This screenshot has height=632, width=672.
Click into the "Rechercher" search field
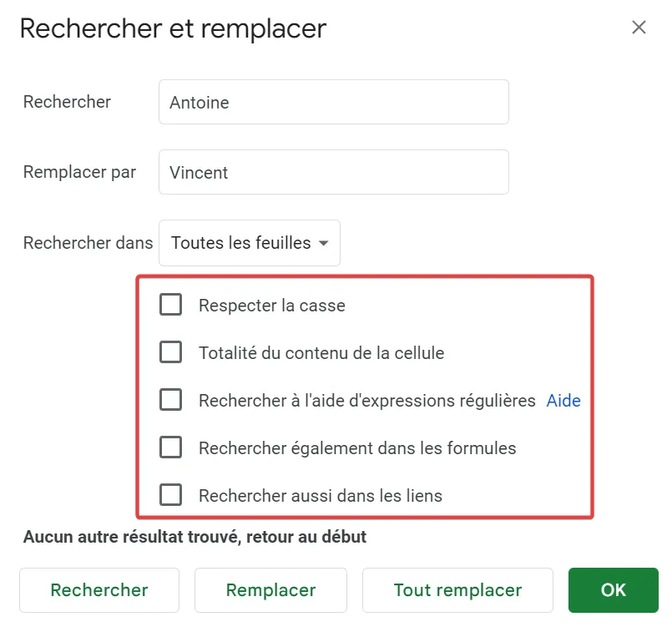[334, 102]
